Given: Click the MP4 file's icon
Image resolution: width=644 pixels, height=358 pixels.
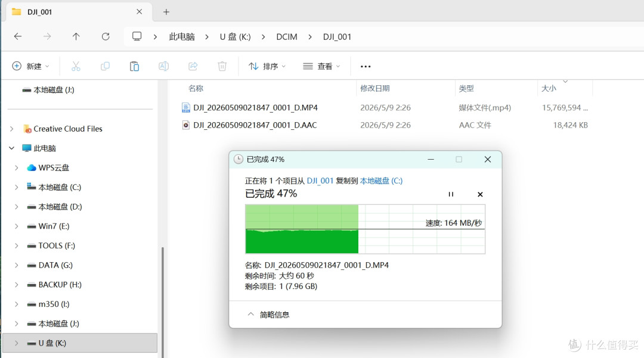Looking at the screenshot, I should click(186, 107).
